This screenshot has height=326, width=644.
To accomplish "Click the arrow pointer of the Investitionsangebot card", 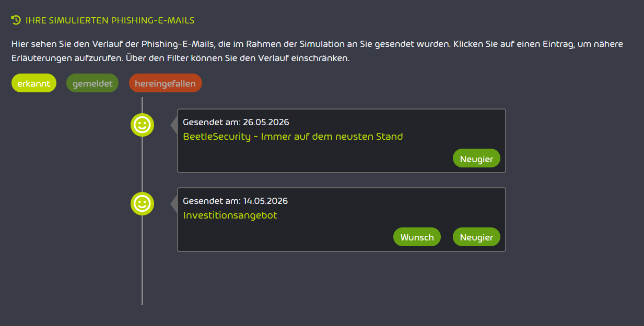I will [174, 203].
